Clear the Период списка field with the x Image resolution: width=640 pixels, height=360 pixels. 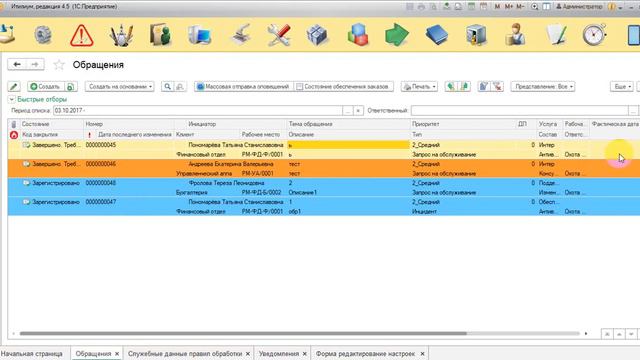click(x=358, y=111)
